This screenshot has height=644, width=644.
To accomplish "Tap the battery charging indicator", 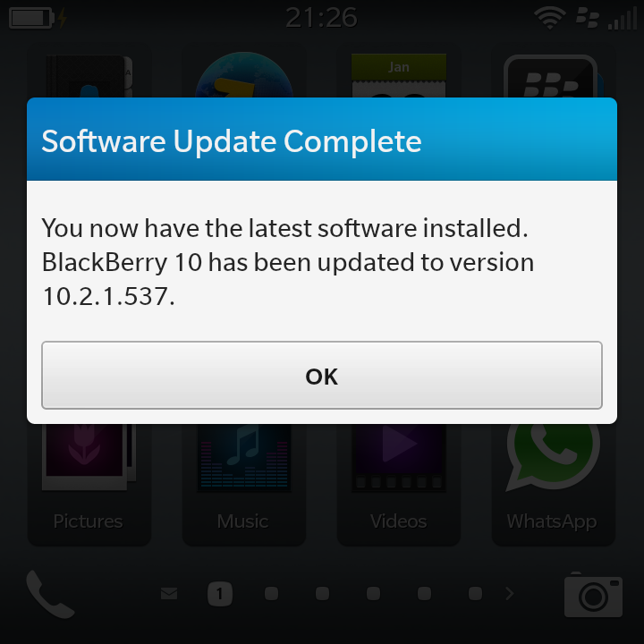I will pyautogui.click(x=38, y=18).
